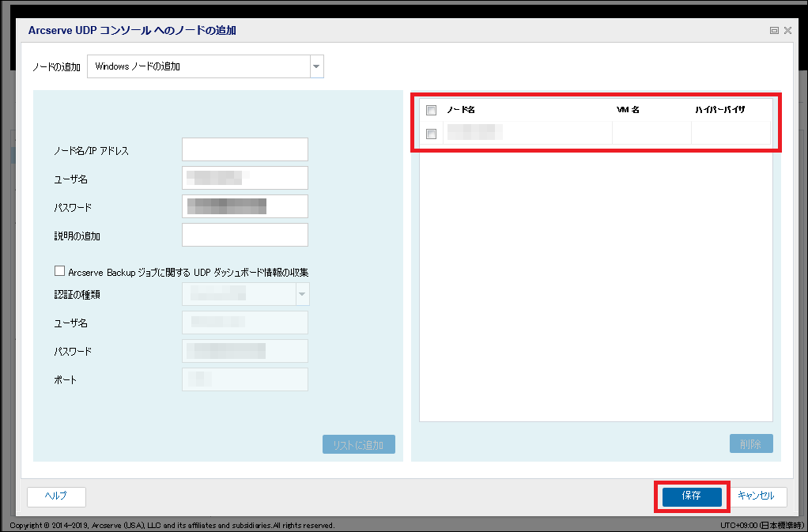Click the ハイパーバイザ column header
The width and height of the screenshot is (808, 532).
pyautogui.click(x=720, y=110)
